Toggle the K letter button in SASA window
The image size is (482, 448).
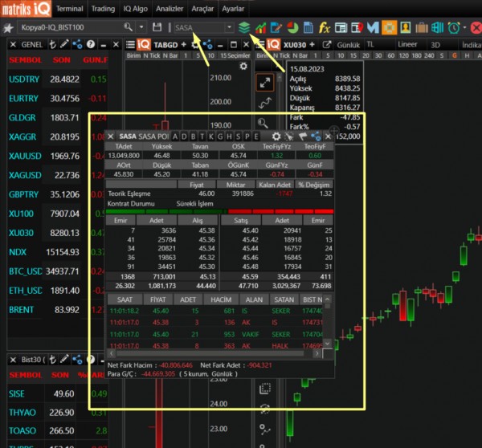coord(210,136)
